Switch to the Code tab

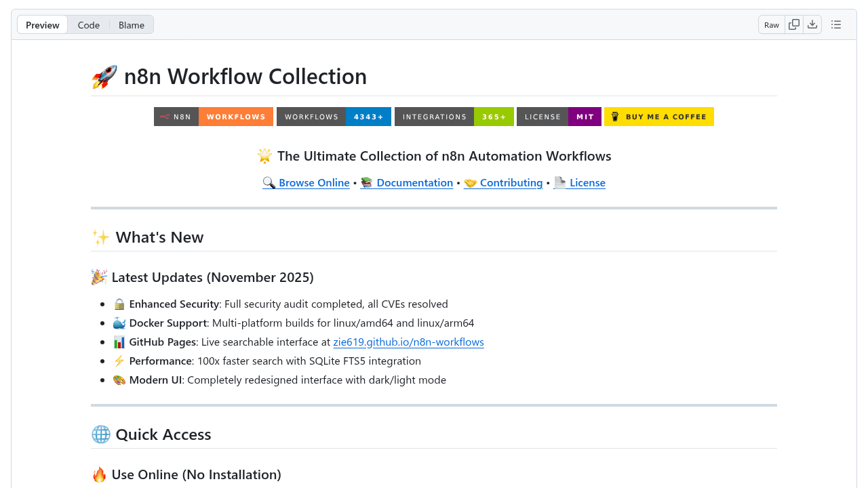tap(88, 24)
